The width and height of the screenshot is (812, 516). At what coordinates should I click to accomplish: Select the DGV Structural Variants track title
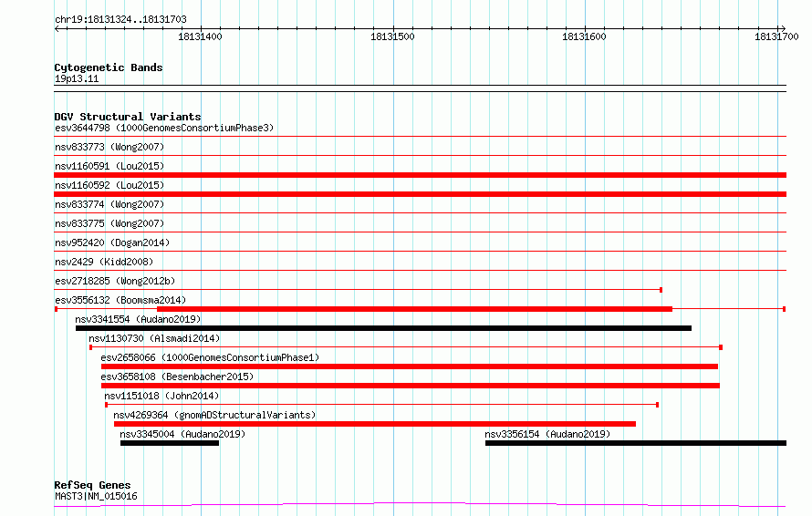point(128,117)
